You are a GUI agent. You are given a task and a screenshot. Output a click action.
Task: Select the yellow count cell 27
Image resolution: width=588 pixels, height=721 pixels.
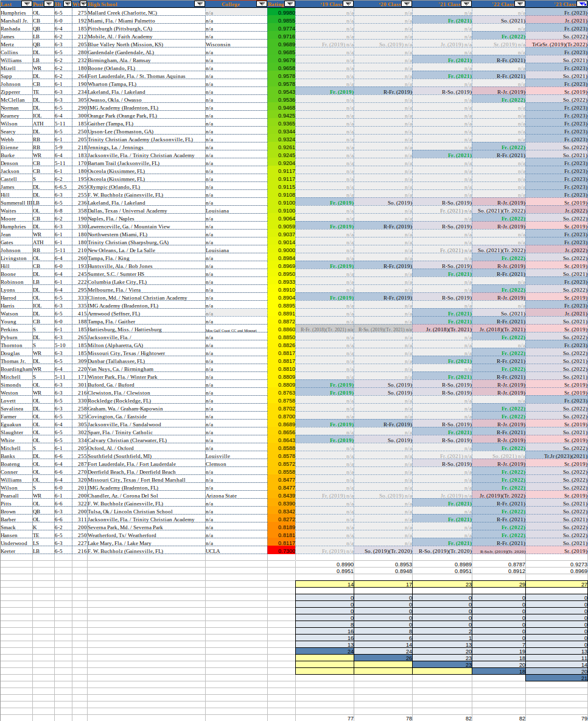click(x=557, y=585)
